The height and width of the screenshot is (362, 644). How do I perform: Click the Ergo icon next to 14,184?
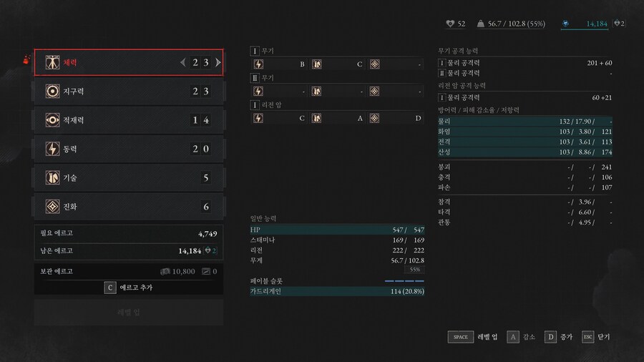pyautogui.click(x=565, y=24)
